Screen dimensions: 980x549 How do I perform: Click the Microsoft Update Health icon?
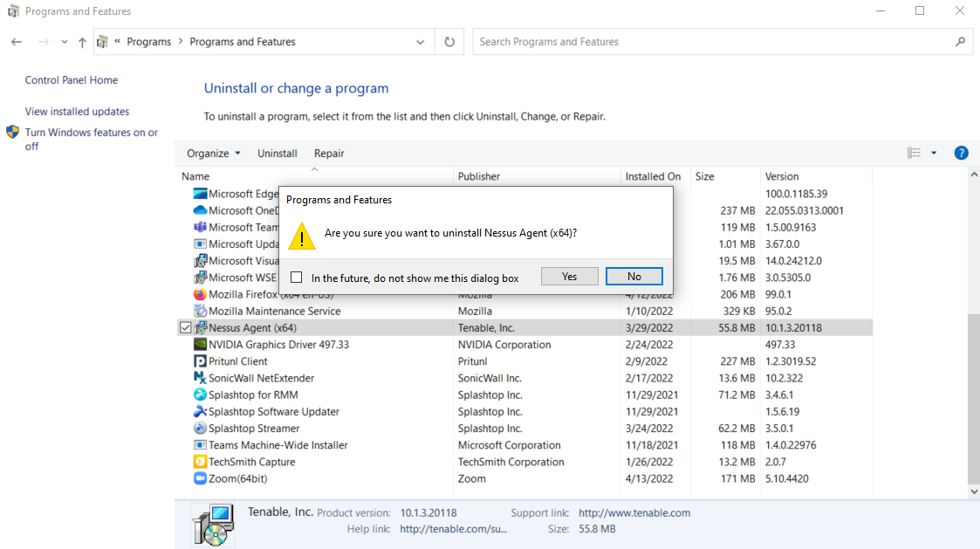(200, 244)
